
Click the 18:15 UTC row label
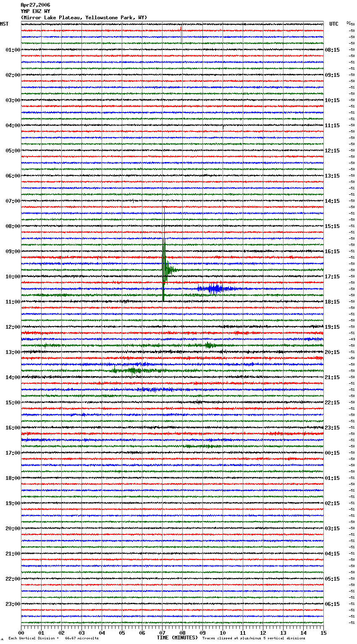click(332, 302)
